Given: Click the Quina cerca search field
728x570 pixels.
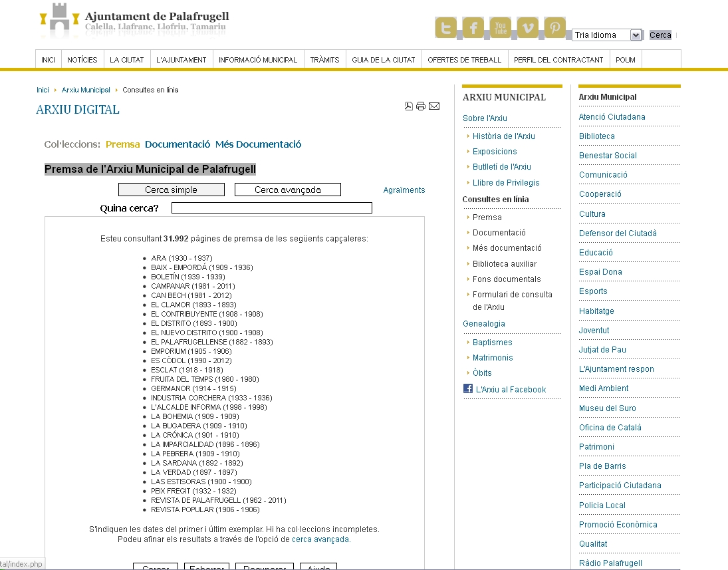Looking at the screenshot, I should (x=271, y=208).
